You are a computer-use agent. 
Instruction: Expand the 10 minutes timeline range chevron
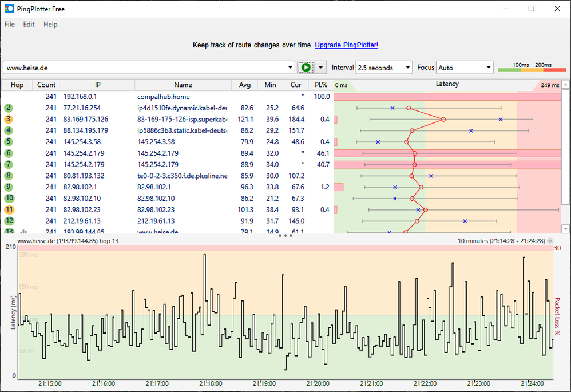tap(550, 241)
